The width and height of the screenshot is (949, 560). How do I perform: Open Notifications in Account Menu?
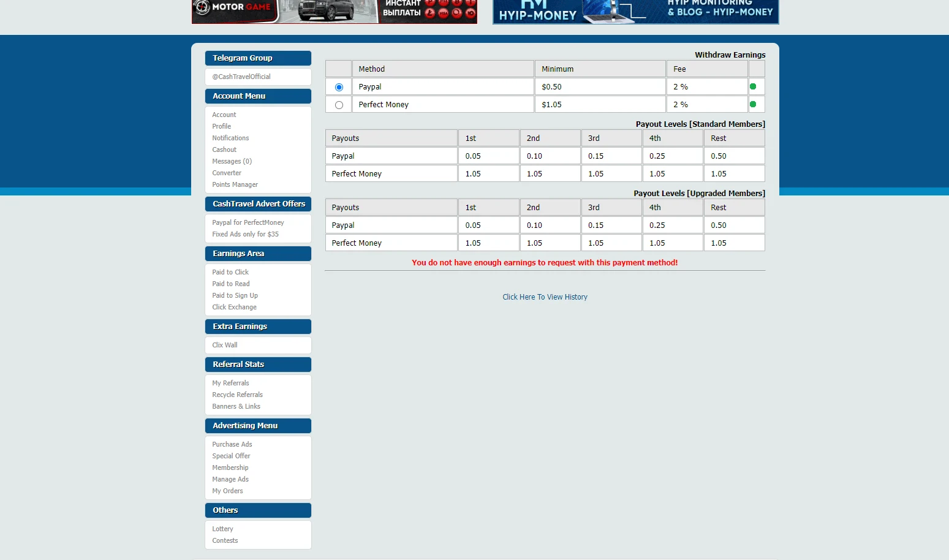click(x=230, y=138)
